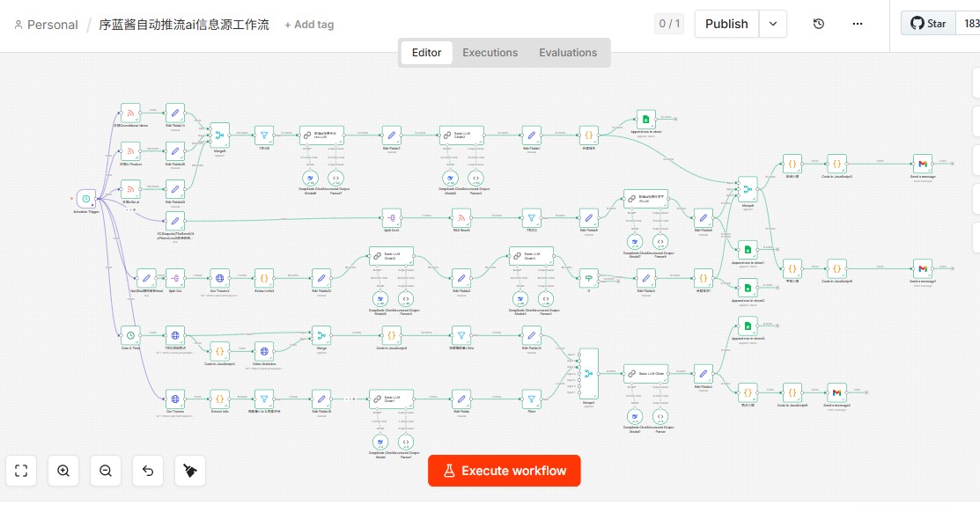Viewport: 980px width, 505px height.
Task: Open the Video Statistics HTTP node
Action: (264, 351)
